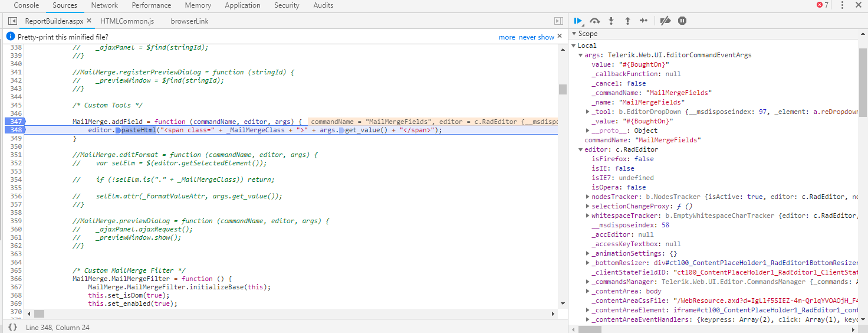Click the Step debugger icon
This screenshot has width=868, height=333.
pos(644,21)
